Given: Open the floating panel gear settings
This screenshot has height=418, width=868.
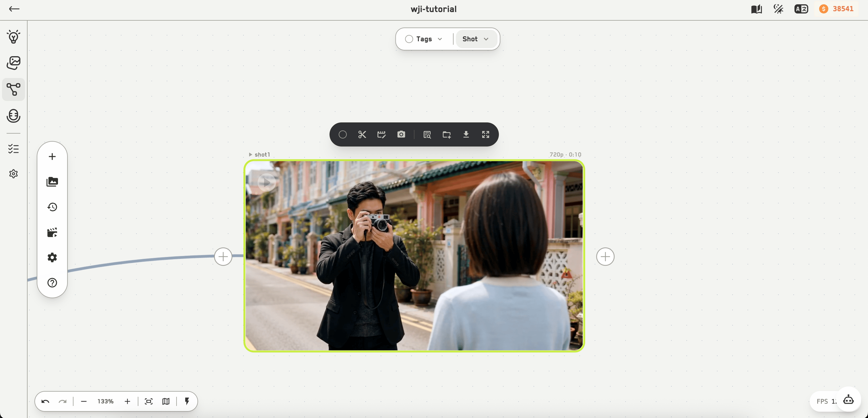Looking at the screenshot, I should tap(52, 257).
